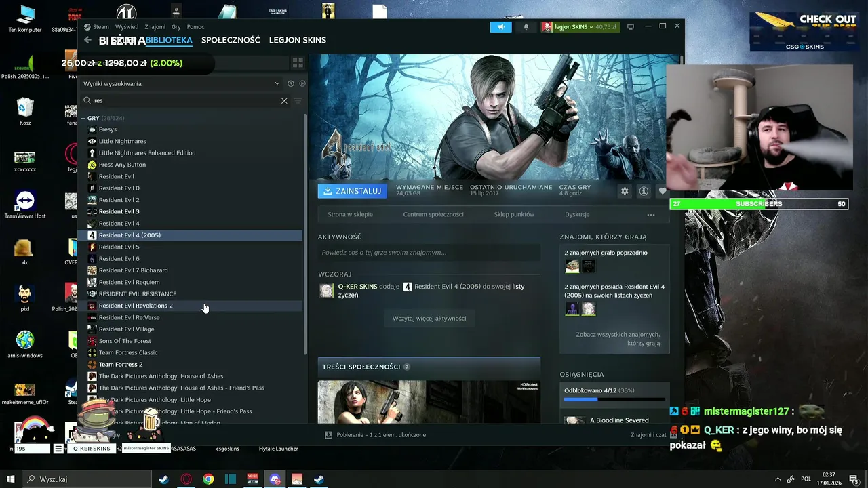Open the Wyniki wyszukiwania dropdown

(181, 83)
